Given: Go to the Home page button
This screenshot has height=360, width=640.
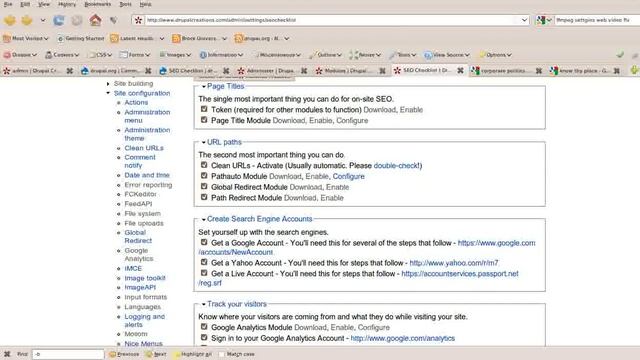Looking at the screenshot, I should [x=95, y=20].
